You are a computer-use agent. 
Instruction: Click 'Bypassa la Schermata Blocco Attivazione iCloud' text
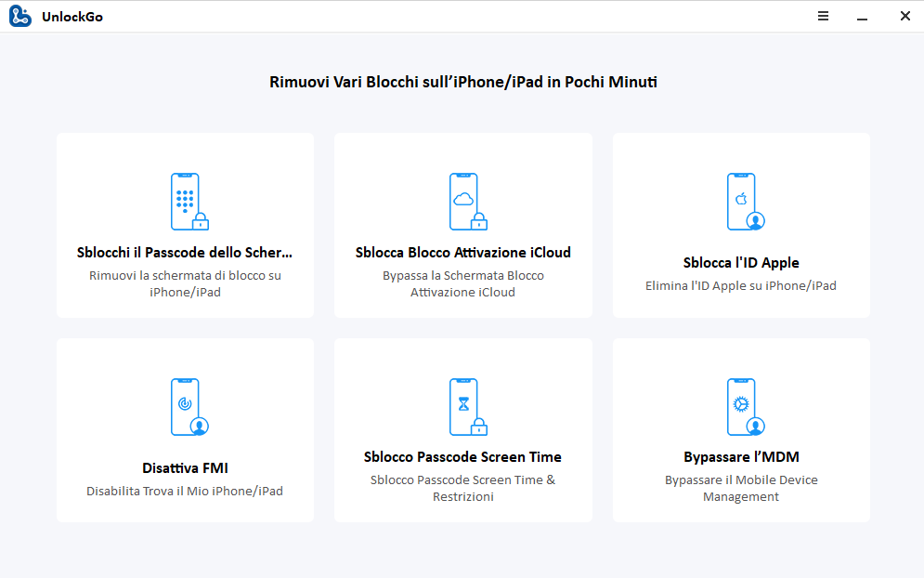463,283
